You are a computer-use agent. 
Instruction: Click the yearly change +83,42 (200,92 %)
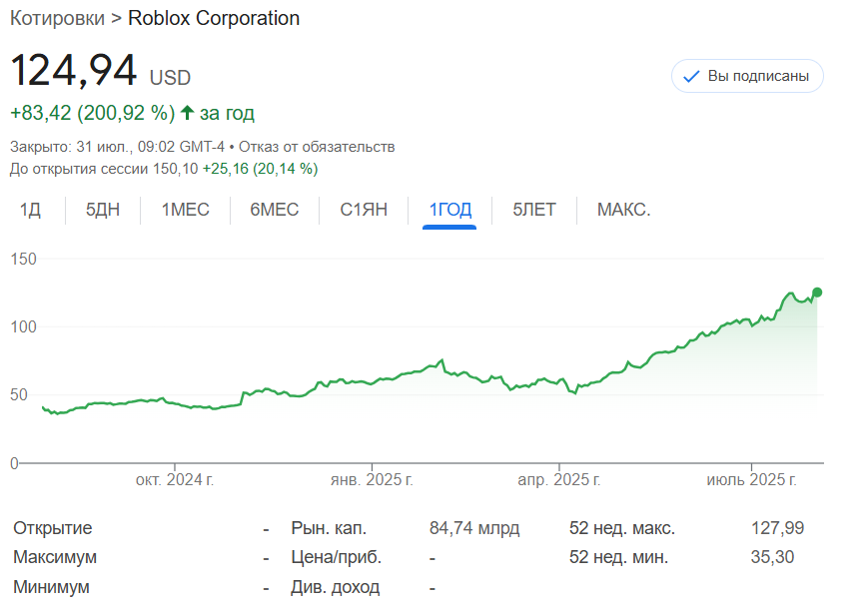click(93, 113)
